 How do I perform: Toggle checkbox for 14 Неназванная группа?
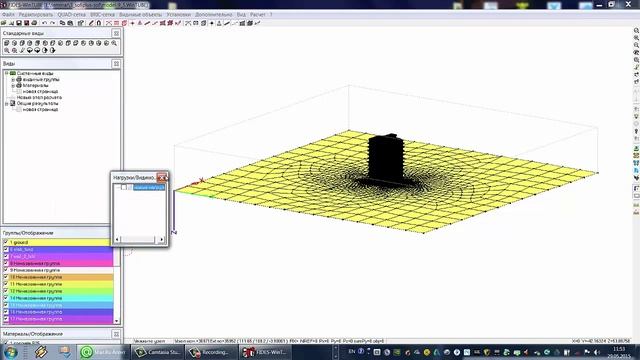coord(6,298)
